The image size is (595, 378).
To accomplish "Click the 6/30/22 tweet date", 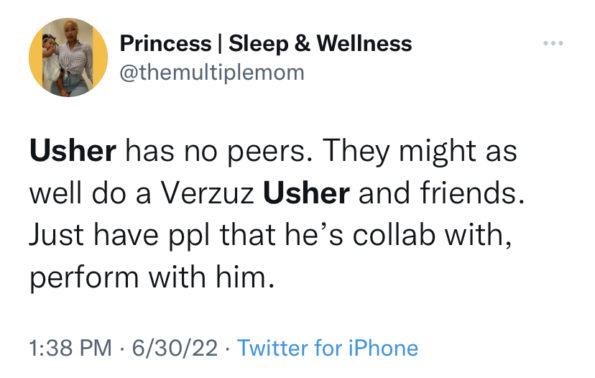I will (x=175, y=348).
